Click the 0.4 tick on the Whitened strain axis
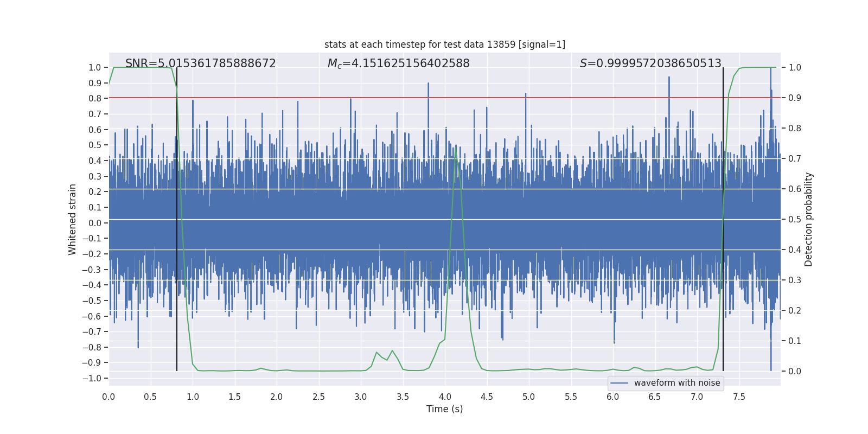The width and height of the screenshot is (868, 434). pos(95,161)
